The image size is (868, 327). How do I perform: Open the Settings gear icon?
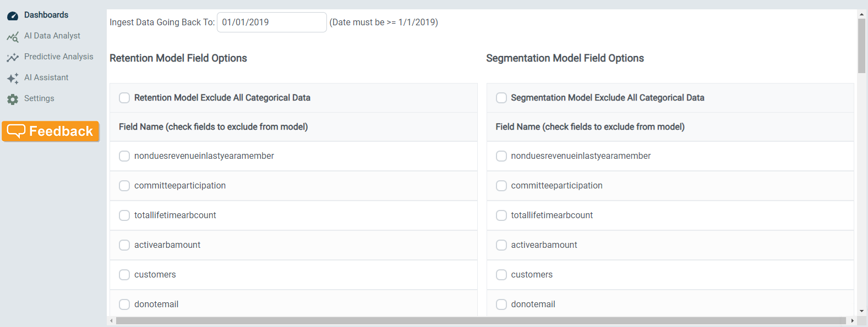13,99
